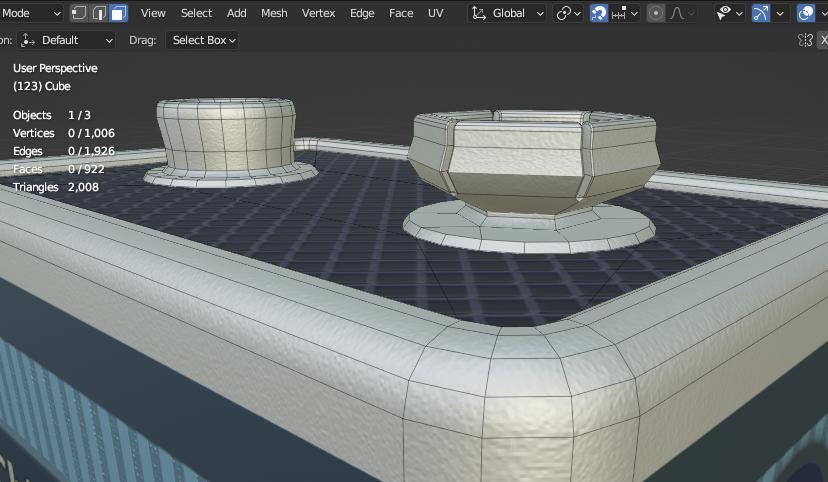Image resolution: width=828 pixels, height=482 pixels.
Task: Switch to vertex select mode
Action: click(79, 13)
